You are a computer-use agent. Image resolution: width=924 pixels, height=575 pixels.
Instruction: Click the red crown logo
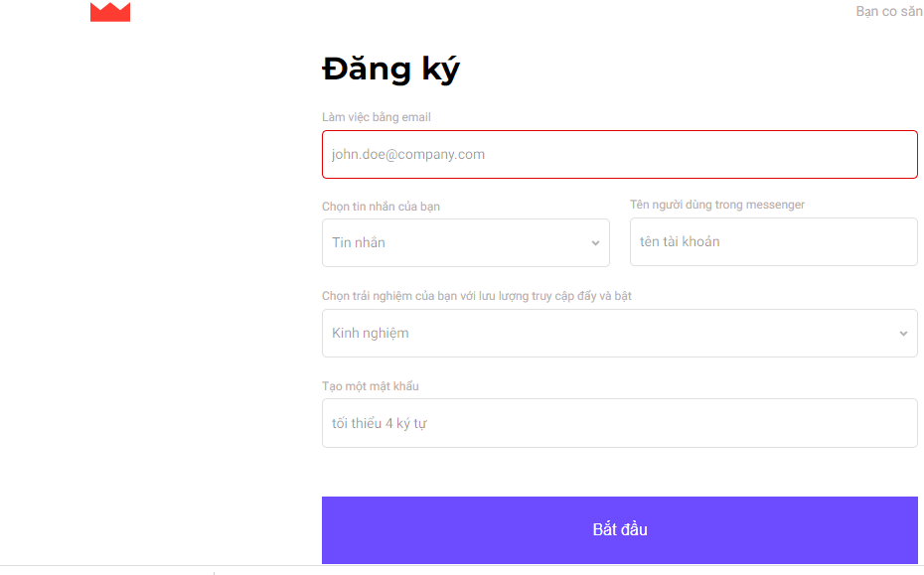110,12
